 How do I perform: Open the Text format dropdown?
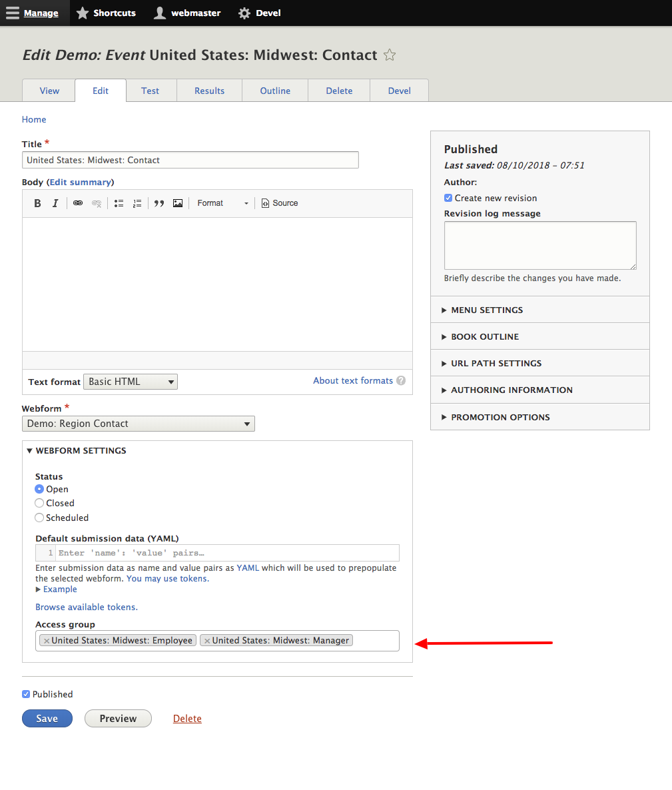(x=130, y=382)
